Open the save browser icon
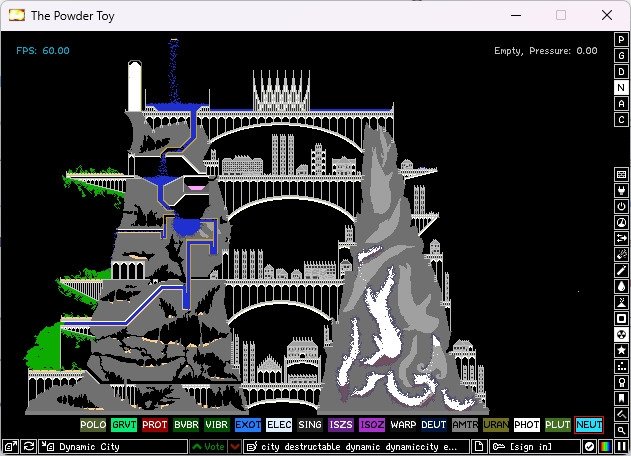Image resolution: width=631 pixels, height=456 pixels. click(x=10, y=446)
